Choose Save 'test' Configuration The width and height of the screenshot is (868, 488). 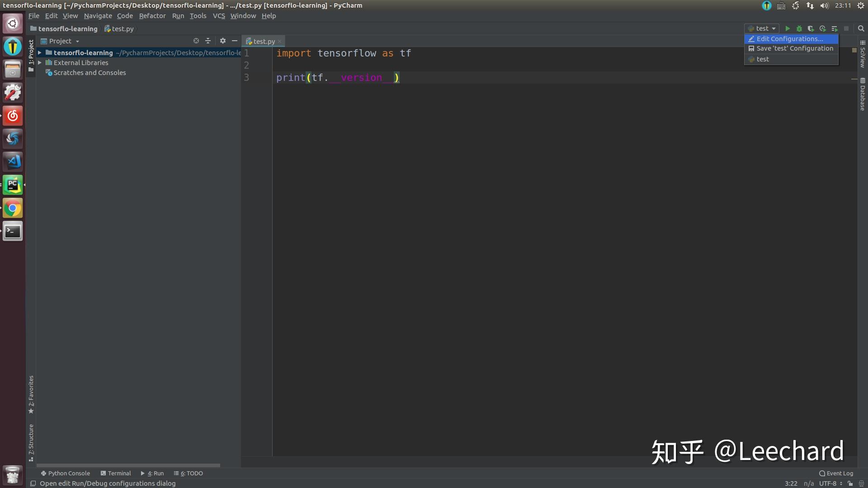(791, 48)
